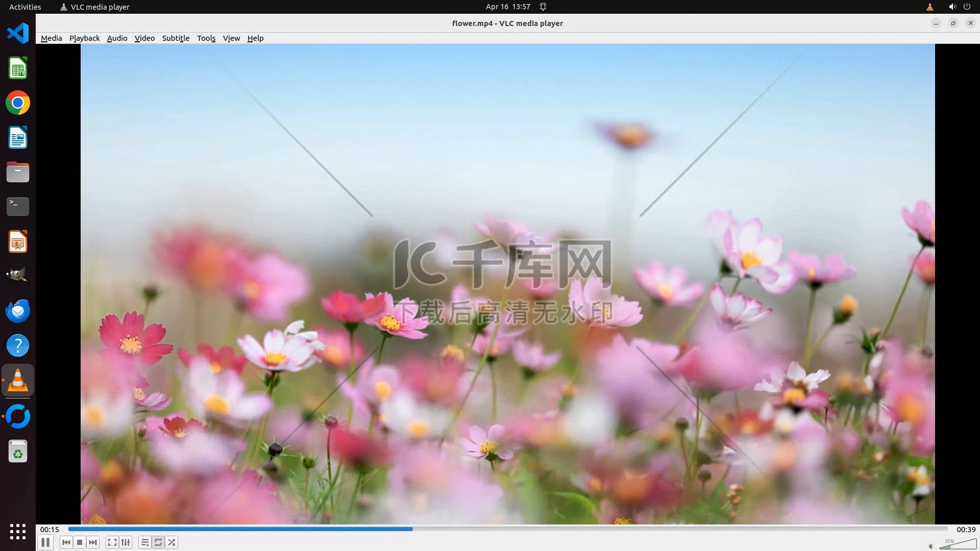
Task: Open the Media menu
Action: coord(51,38)
